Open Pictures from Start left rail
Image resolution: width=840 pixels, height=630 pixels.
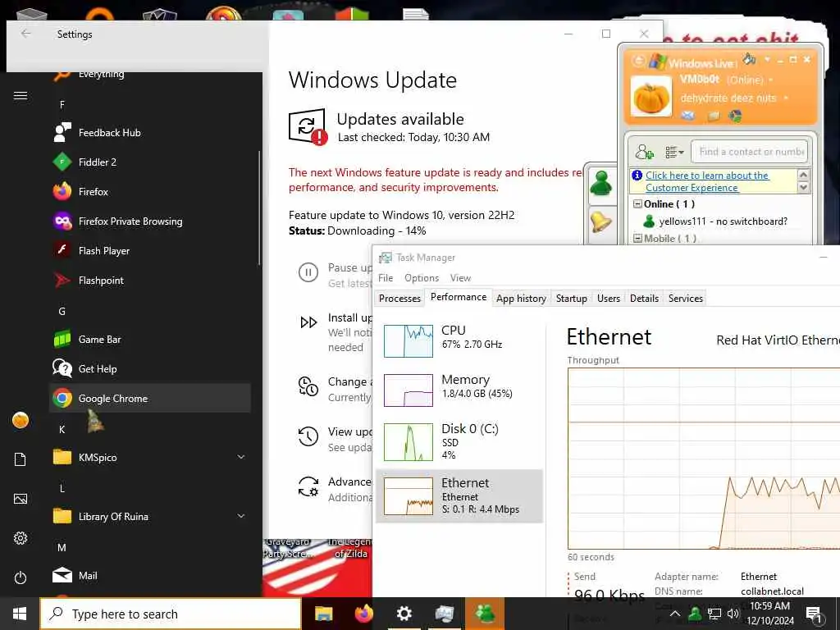(21, 499)
